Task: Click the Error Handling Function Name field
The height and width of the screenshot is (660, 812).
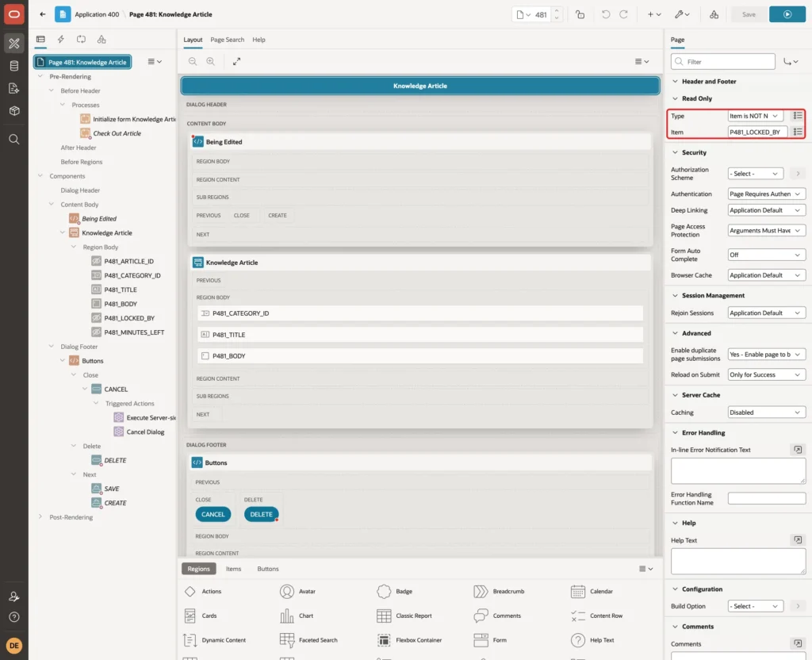Action: [767, 499]
